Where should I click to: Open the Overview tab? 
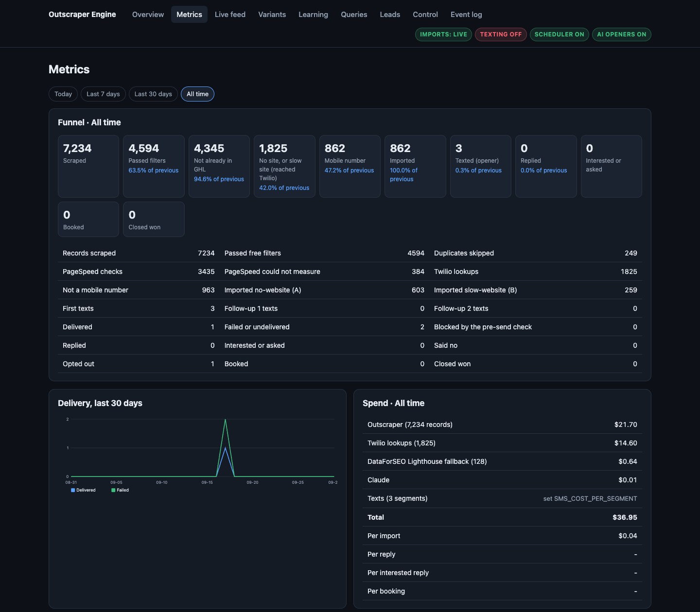click(x=148, y=15)
